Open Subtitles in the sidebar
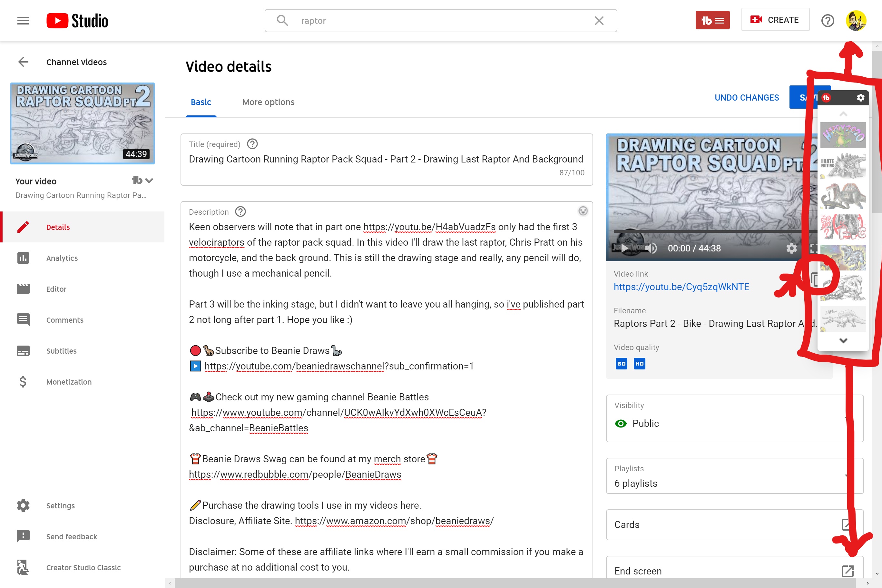882x588 pixels. coord(83,351)
